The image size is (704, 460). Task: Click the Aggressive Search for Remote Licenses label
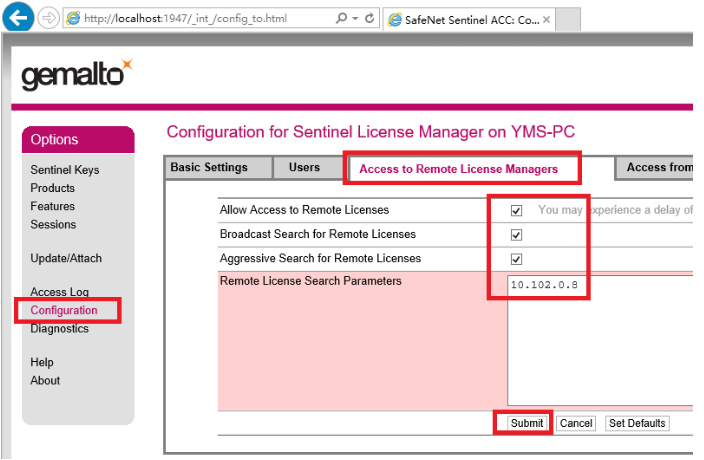click(x=320, y=258)
